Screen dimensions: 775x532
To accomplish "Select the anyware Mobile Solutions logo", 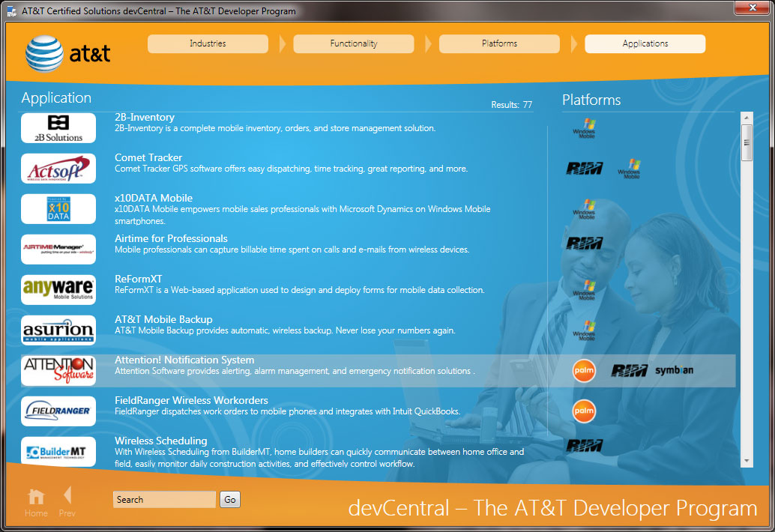I will (x=58, y=290).
